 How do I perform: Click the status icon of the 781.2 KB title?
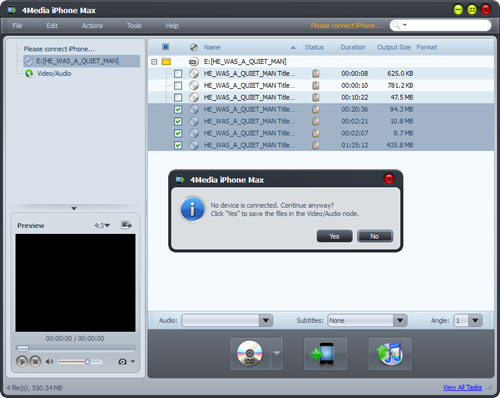(316, 85)
